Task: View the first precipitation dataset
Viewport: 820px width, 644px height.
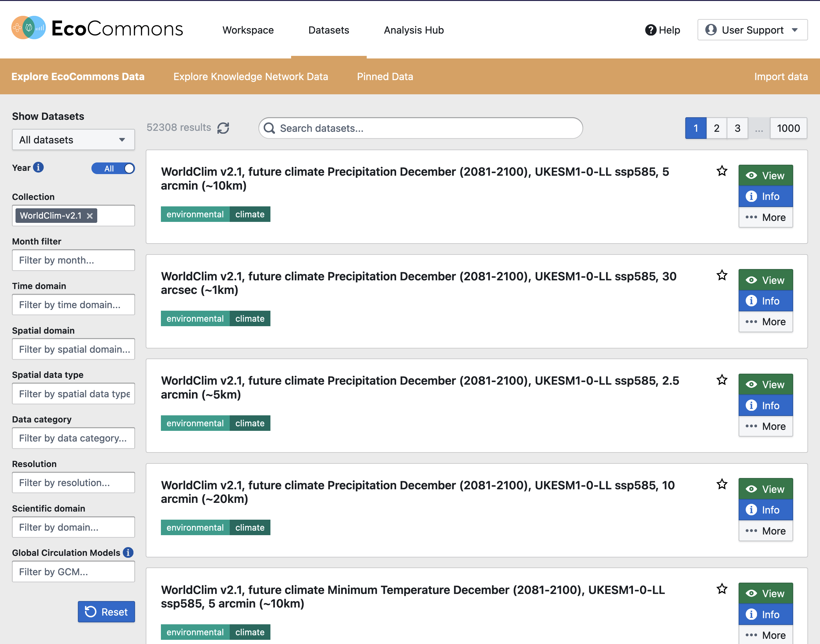Action: tap(765, 176)
